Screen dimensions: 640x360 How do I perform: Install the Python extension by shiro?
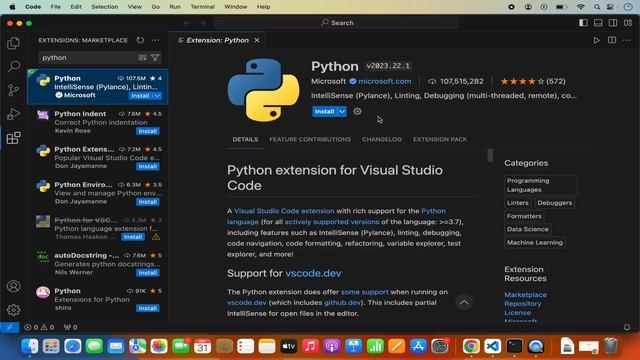tap(148, 308)
